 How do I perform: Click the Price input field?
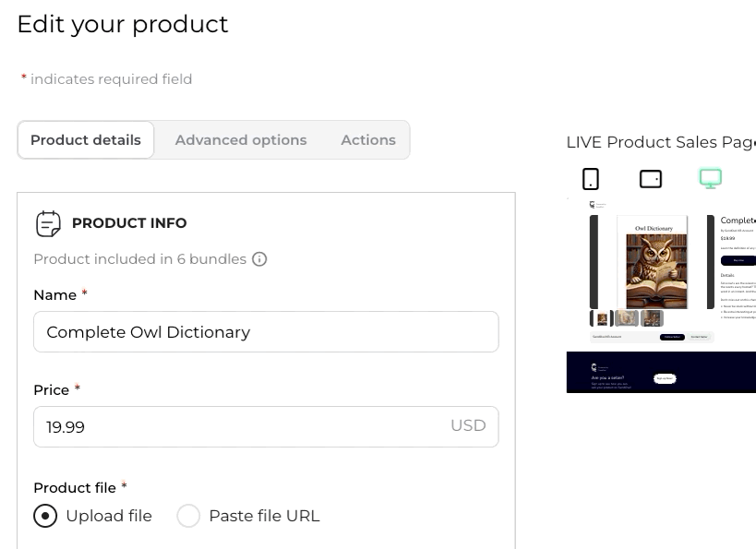pyautogui.click(x=240, y=427)
